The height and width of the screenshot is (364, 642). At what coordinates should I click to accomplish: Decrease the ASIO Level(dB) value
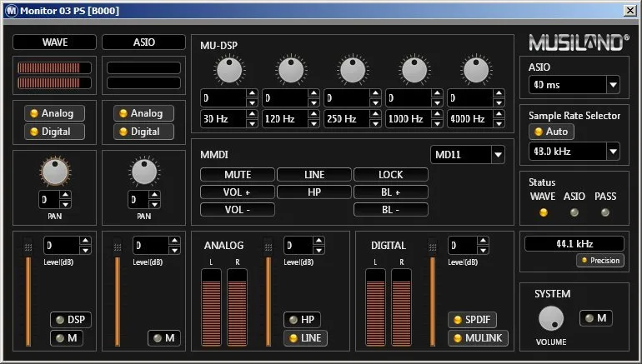(174, 250)
